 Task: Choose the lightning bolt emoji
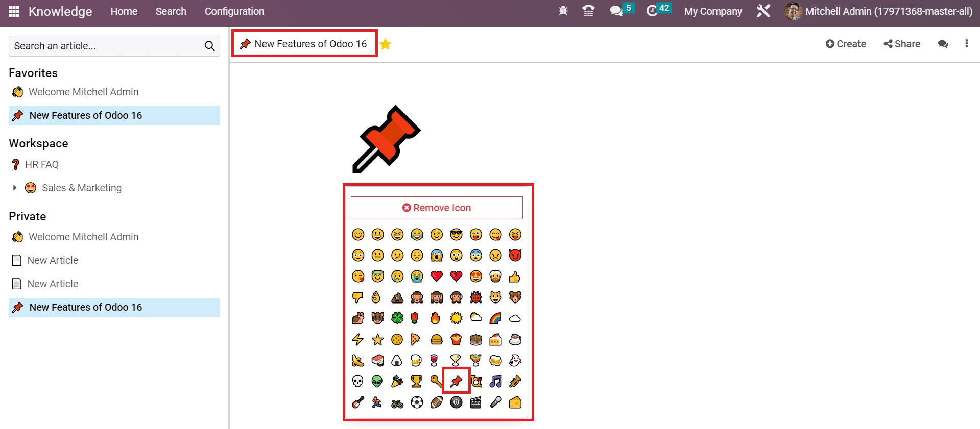[358, 339]
